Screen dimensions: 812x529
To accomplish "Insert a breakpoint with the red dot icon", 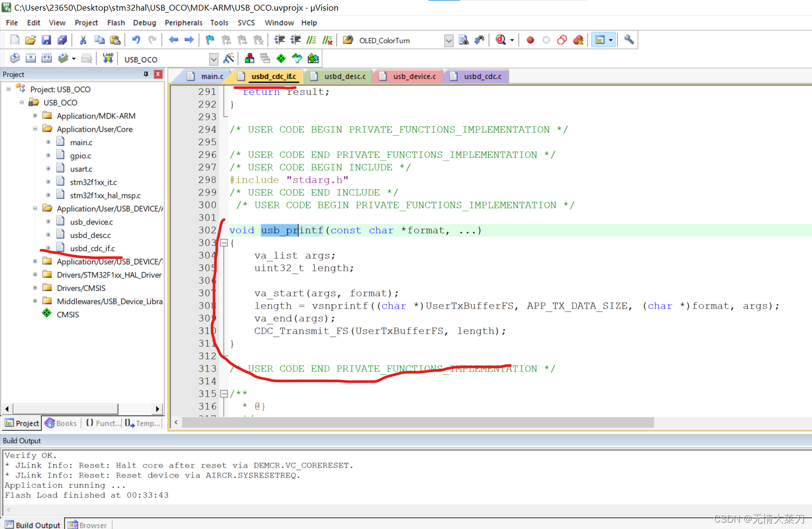I will coord(530,40).
